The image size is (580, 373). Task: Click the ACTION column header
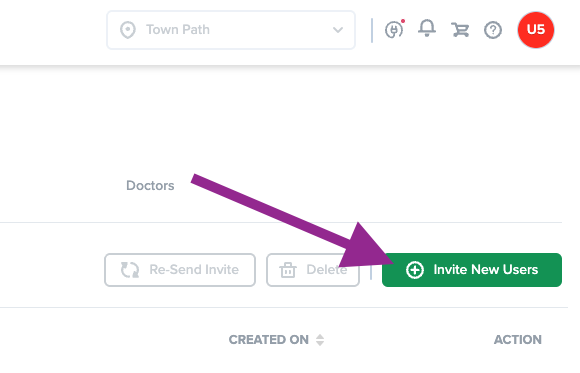tap(517, 340)
